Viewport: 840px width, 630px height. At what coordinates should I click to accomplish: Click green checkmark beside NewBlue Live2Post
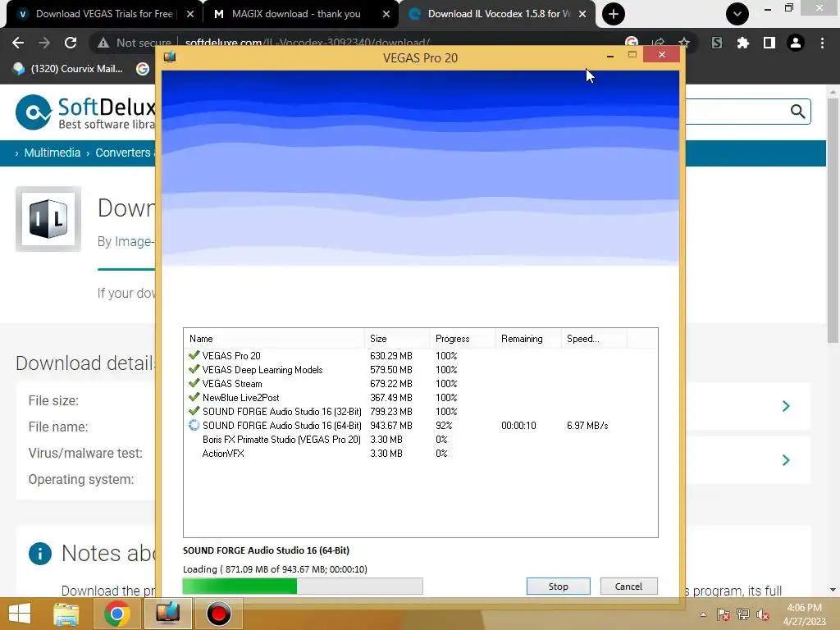(x=194, y=397)
